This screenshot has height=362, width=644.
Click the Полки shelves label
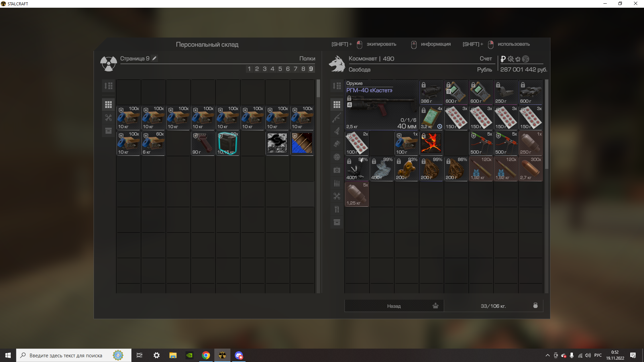[307, 59]
